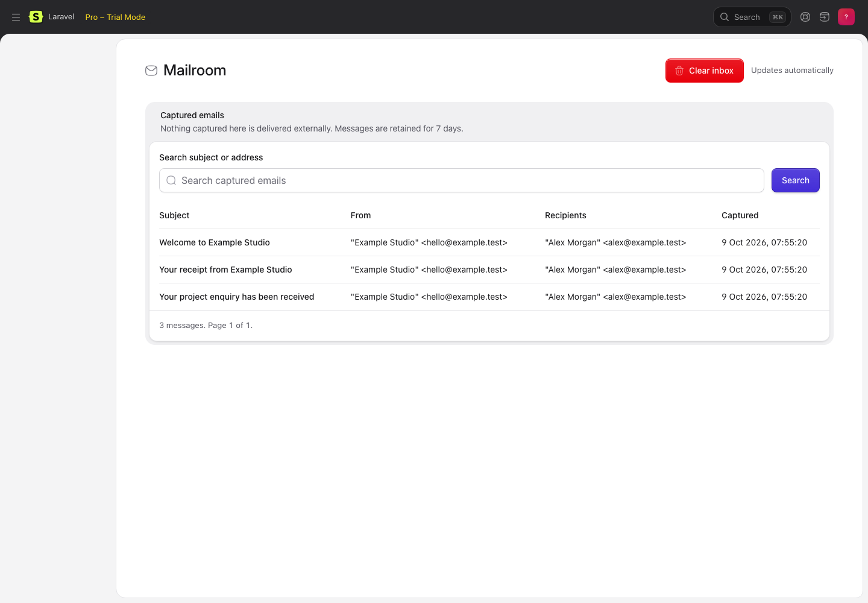Click the Captured emails section title
This screenshot has width=868, height=603.
click(x=192, y=115)
